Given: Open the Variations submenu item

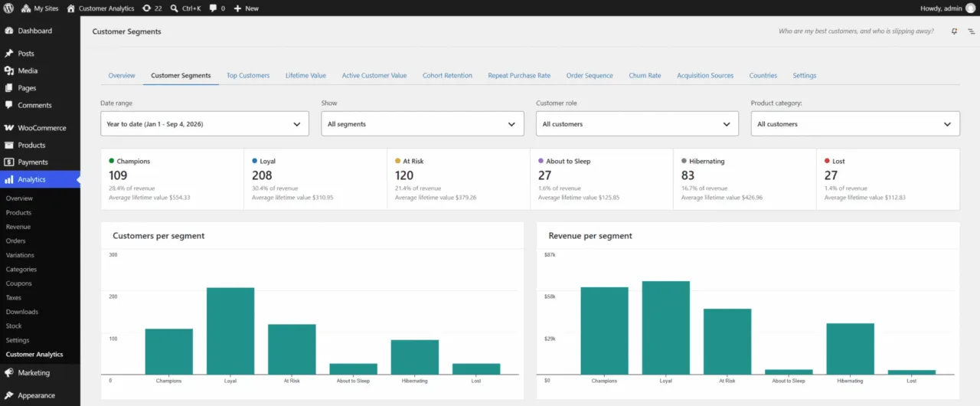Looking at the screenshot, I should point(20,255).
